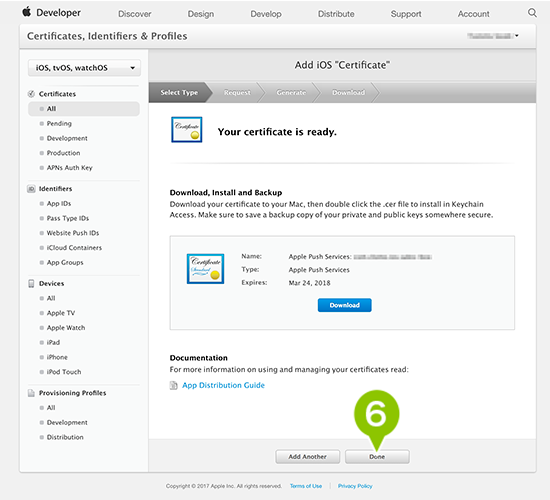Screen dimensions: 550x500
Task: Select APNs Auth Key under Certificates
Action: click(x=69, y=168)
